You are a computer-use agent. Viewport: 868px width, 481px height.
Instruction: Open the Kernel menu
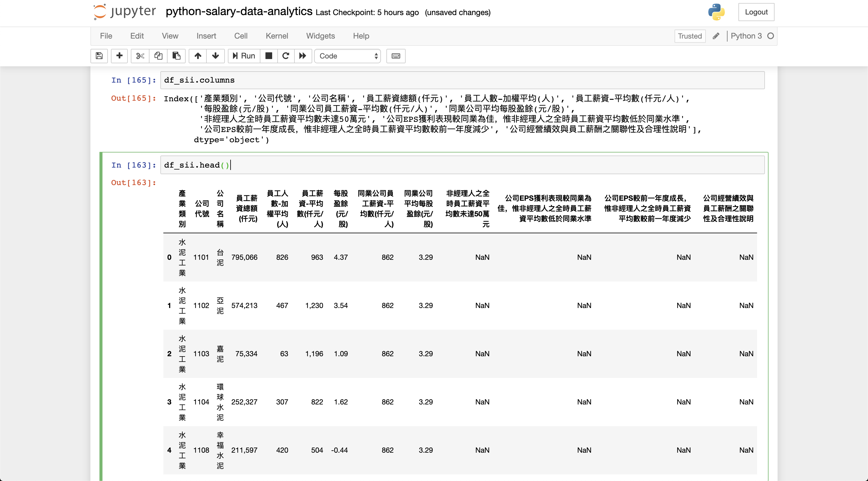(277, 36)
